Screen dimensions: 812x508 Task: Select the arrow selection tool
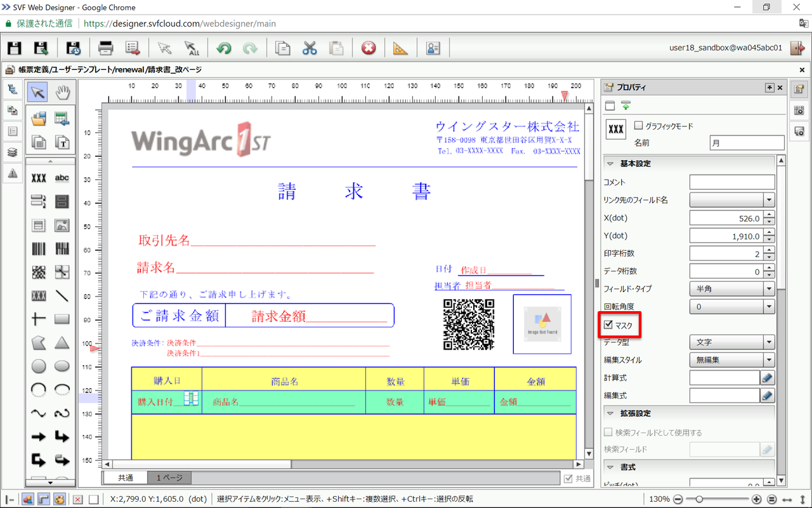point(37,91)
